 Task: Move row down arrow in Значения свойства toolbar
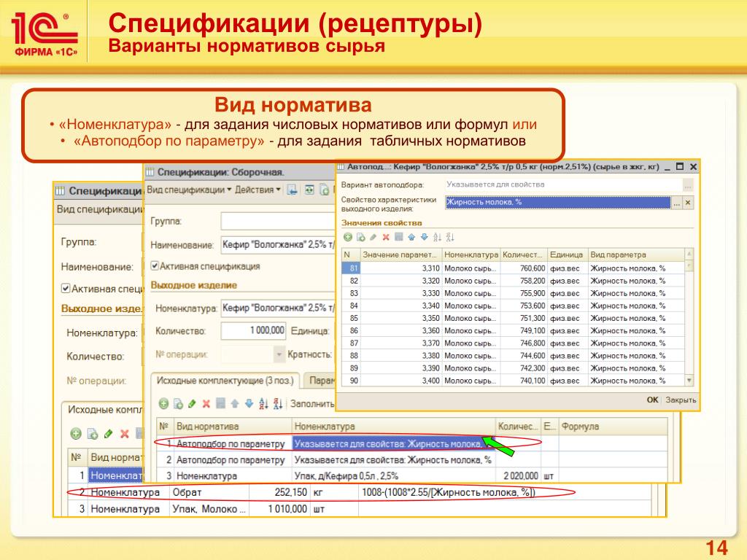point(424,237)
